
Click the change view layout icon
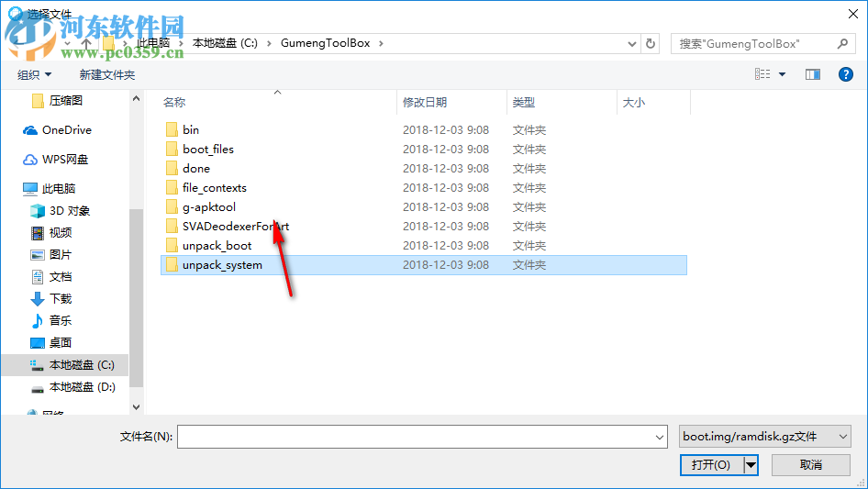(762, 74)
